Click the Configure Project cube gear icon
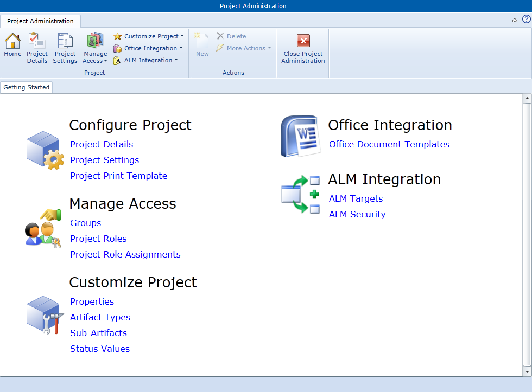Image resolution: width=532 pixels, height=392 pixels. [45, 150]
